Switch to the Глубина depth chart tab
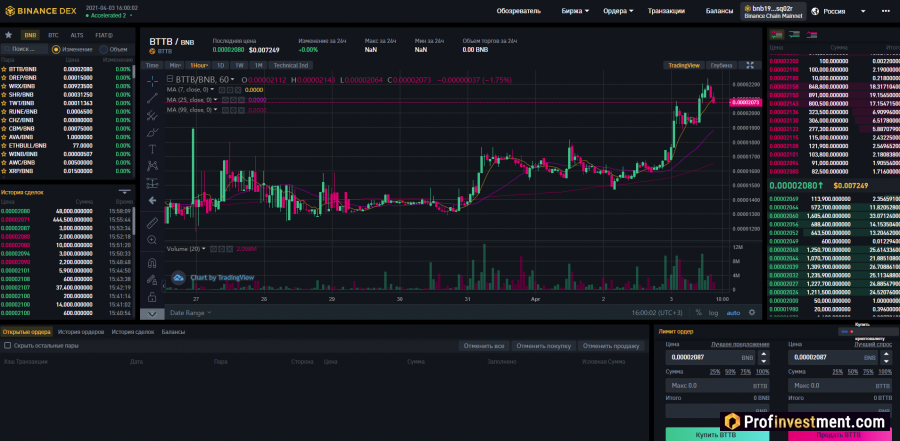 [x=721, y=65]
